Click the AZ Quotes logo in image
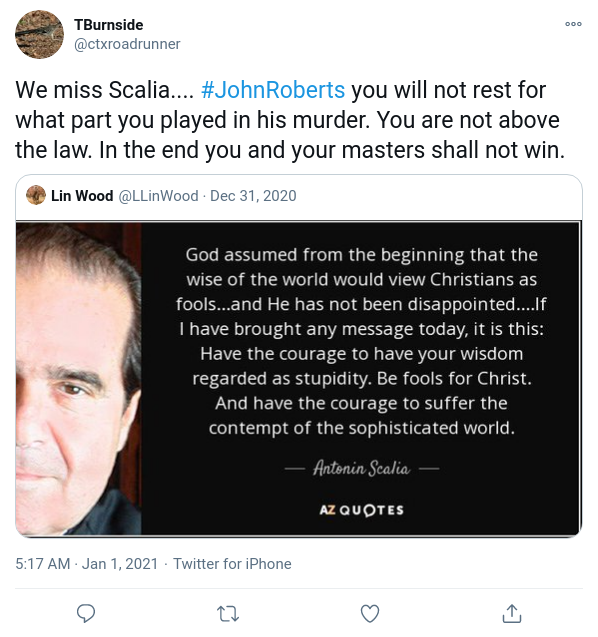Screen dimensions: 598x637 coord(362,510)
